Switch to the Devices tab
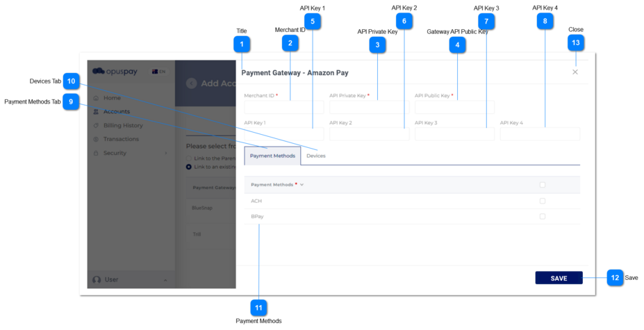This screenshot has width=644, height=330. (316, 156)
